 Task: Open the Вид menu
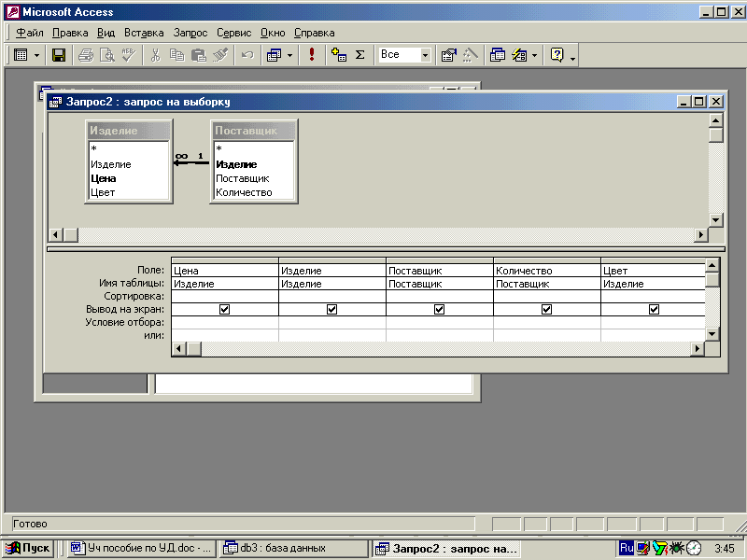pyautogui.click(x=106, y=33)
